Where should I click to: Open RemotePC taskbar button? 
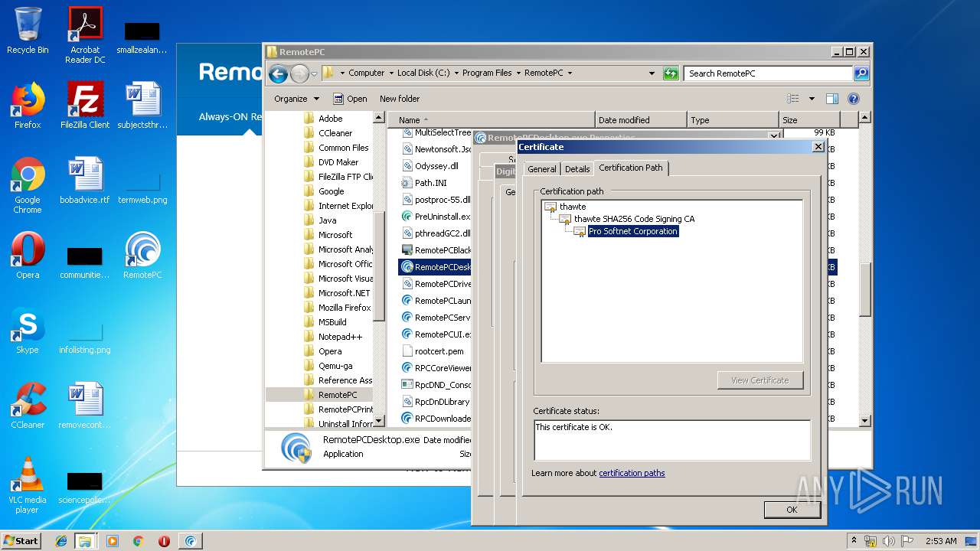point(191,541)
